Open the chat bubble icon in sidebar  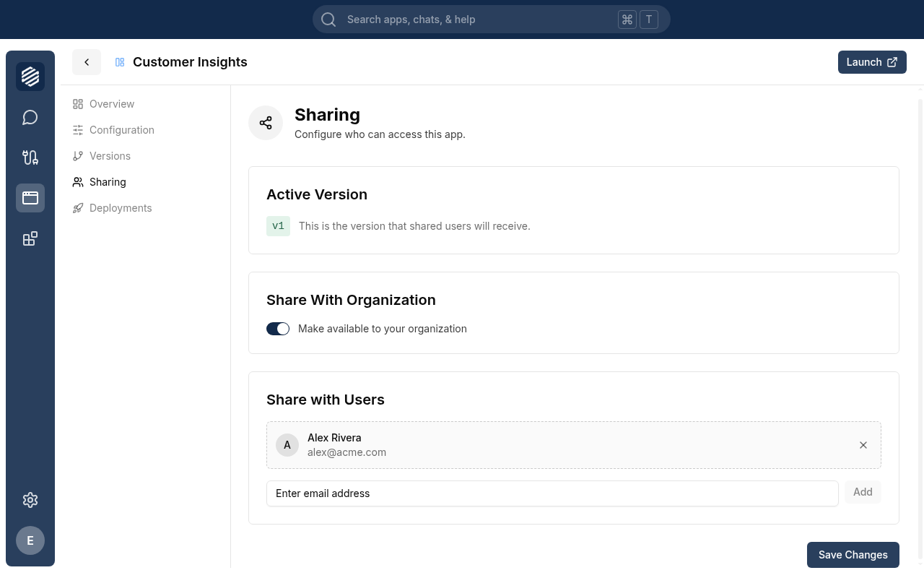click(30, 117)
